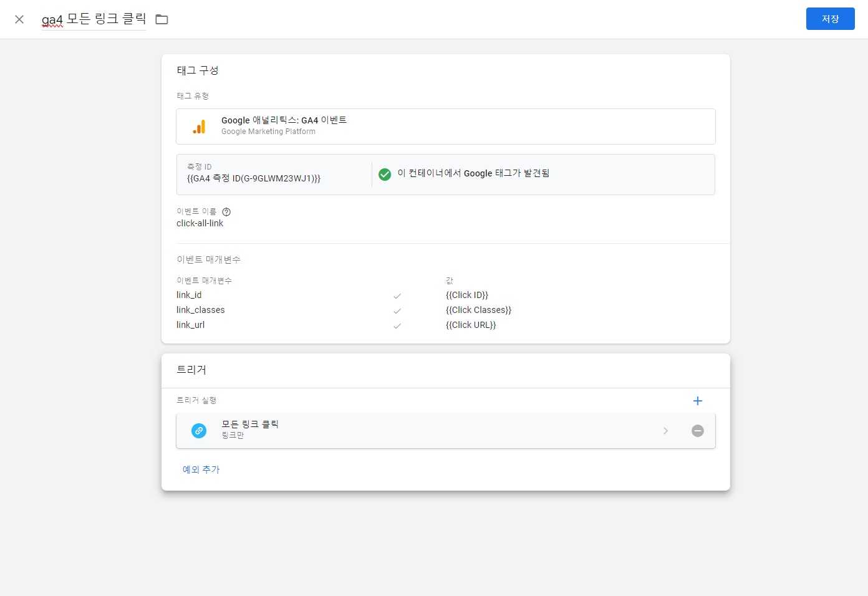Image resolution: width=868 pixels, height=596 pixels.
Task: Click the '트리거' section heading
Action: pos(191,370)
